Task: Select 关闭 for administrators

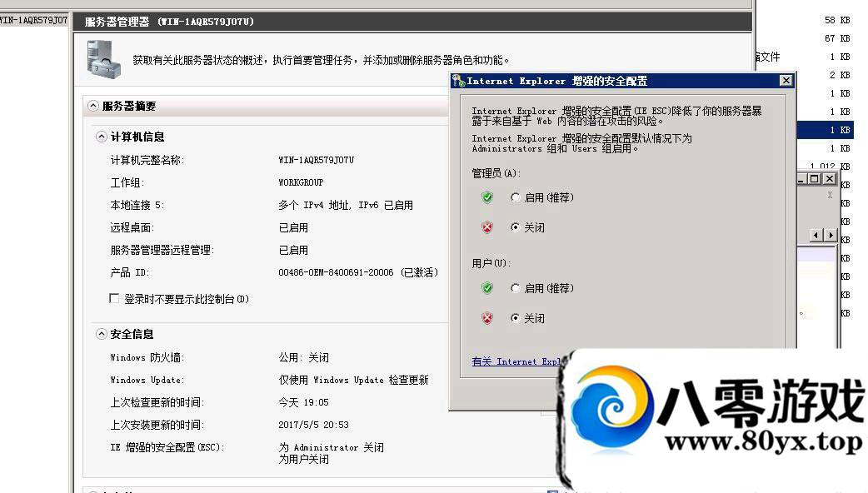Action: [x=516, y=227]
